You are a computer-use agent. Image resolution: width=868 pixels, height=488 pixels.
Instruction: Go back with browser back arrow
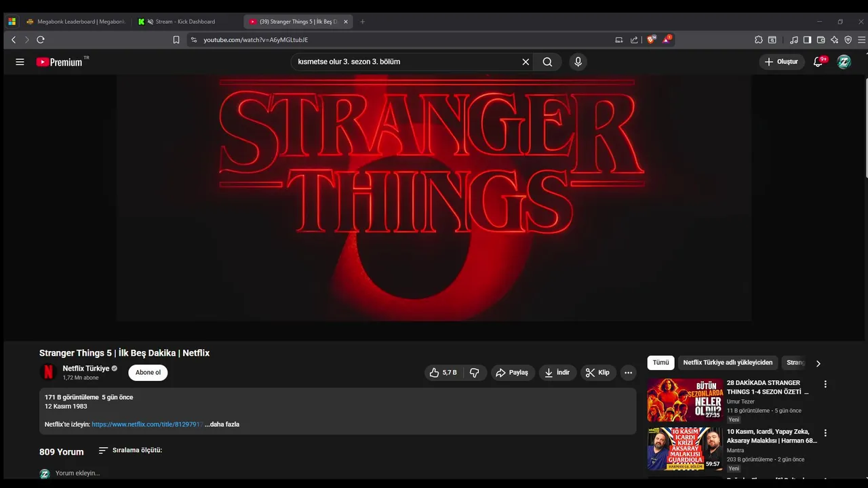coord(14,40)
